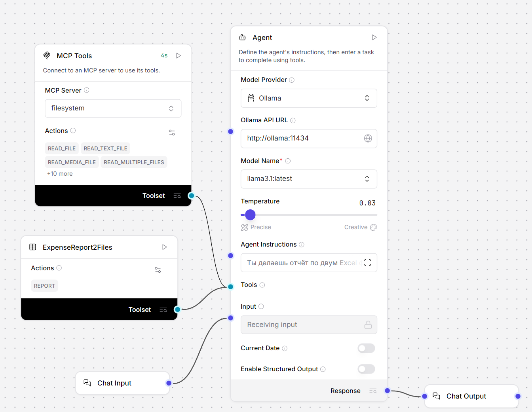
Task: Run the ExpenseReport2Files component
Action: coord(165,247)
